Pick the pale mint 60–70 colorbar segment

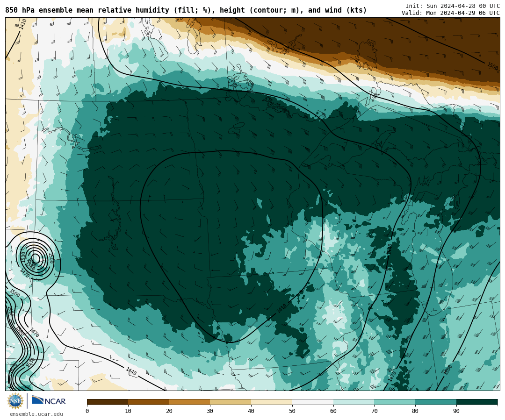click(353, 402)
